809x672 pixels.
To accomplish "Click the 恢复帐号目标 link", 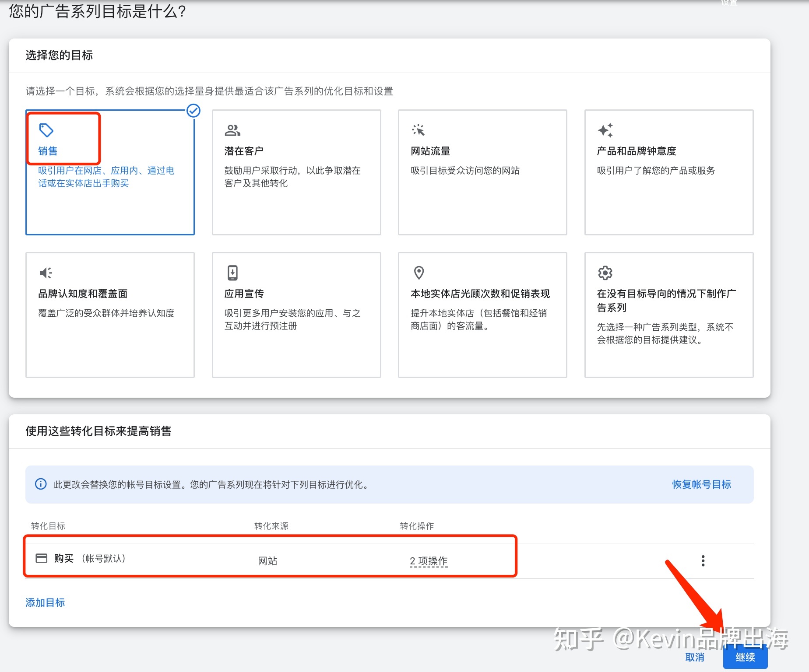I will [702, 484].
